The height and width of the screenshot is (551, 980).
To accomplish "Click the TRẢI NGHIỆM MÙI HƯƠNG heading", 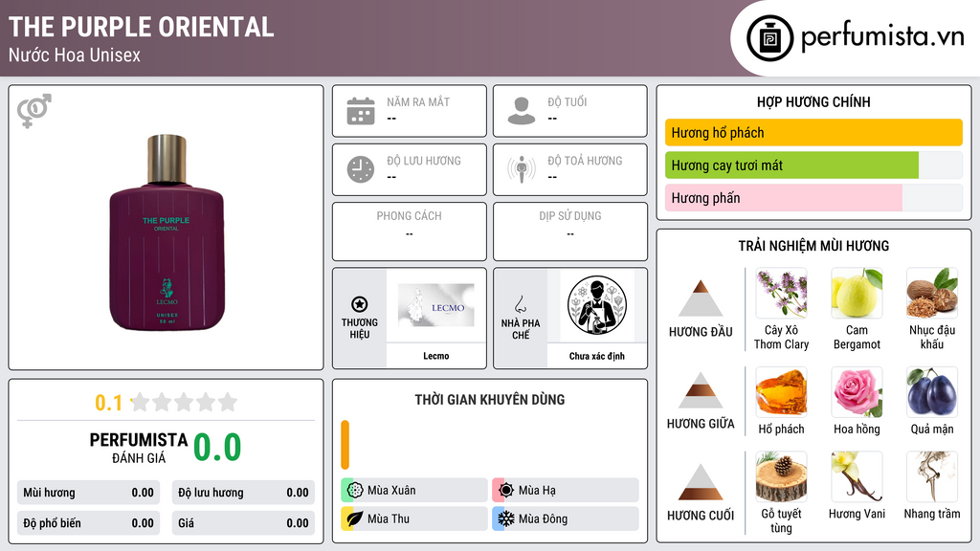I will coord(813,246).
